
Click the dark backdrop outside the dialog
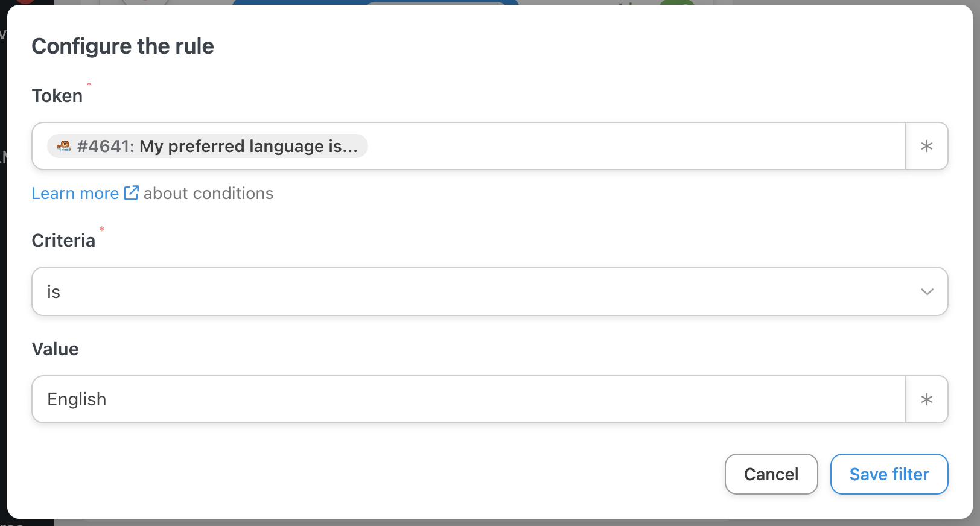[3, 302]
